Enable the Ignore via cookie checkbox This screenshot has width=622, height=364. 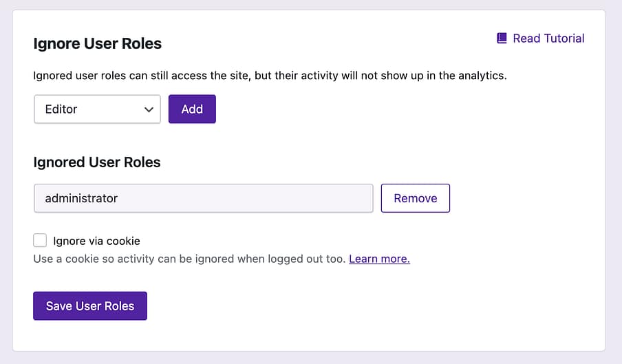pyautogui.click(x=40, y=240)
